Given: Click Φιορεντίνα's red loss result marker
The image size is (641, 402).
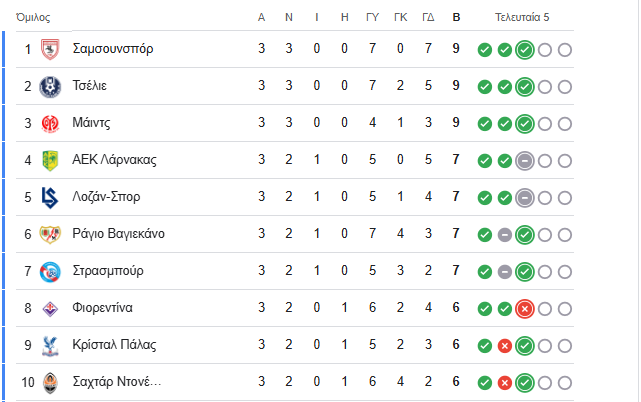Looking at the screenshot, I should pos(525,309).
